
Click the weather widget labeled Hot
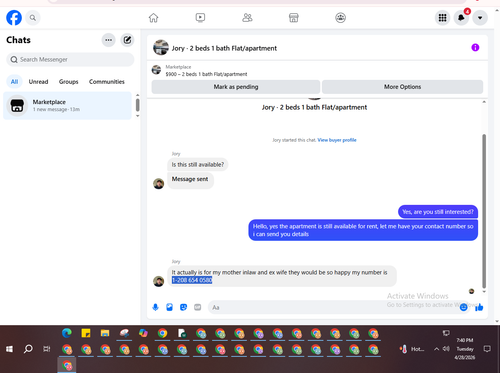click(x=412, y=349)
